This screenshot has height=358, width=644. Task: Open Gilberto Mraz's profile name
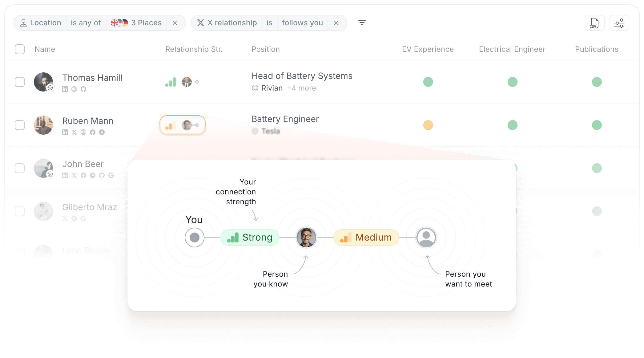[90, 207]
